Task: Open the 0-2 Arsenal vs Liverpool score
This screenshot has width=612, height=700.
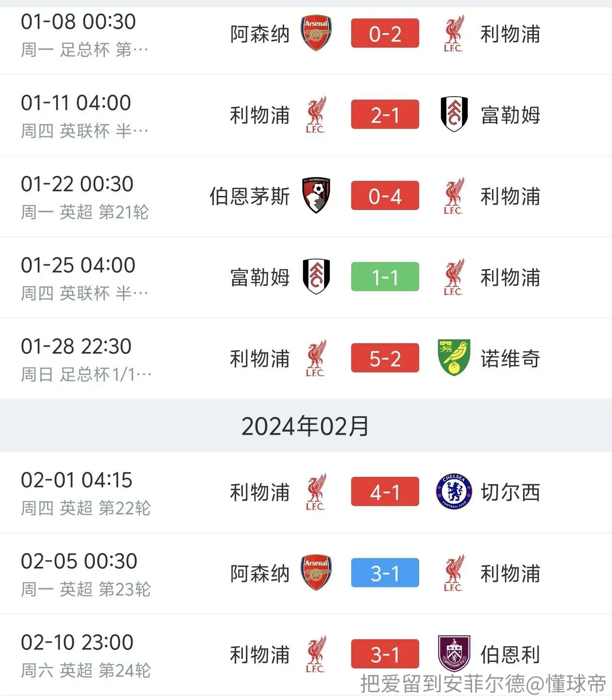Action: (x=385, y=33)
